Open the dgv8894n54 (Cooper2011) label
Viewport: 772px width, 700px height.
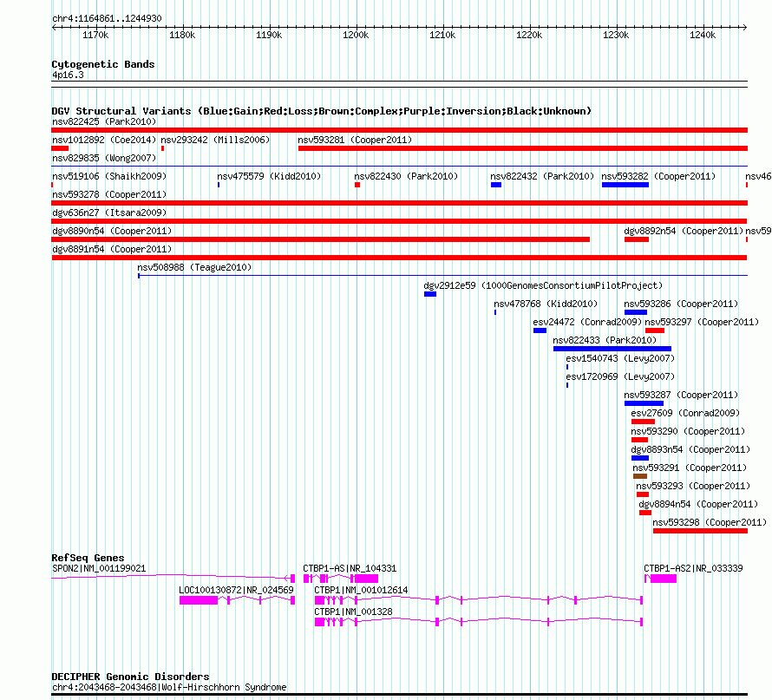[698, 504]
